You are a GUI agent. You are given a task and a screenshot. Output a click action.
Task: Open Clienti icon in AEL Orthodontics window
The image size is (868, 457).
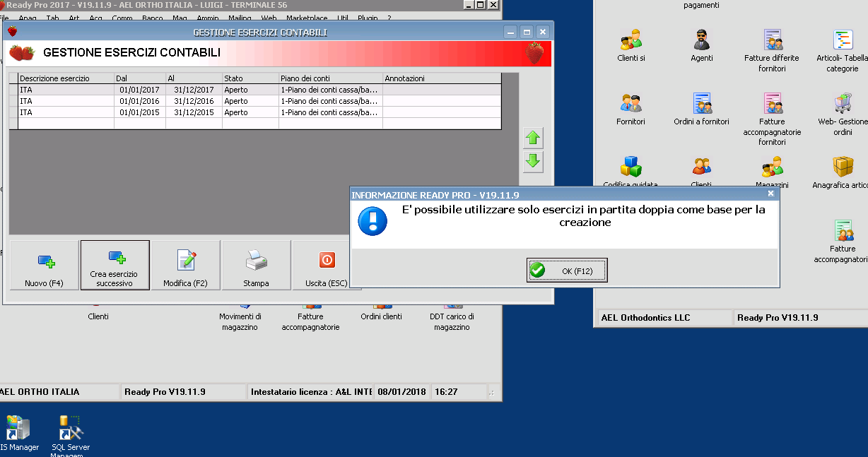click(701, 167)
